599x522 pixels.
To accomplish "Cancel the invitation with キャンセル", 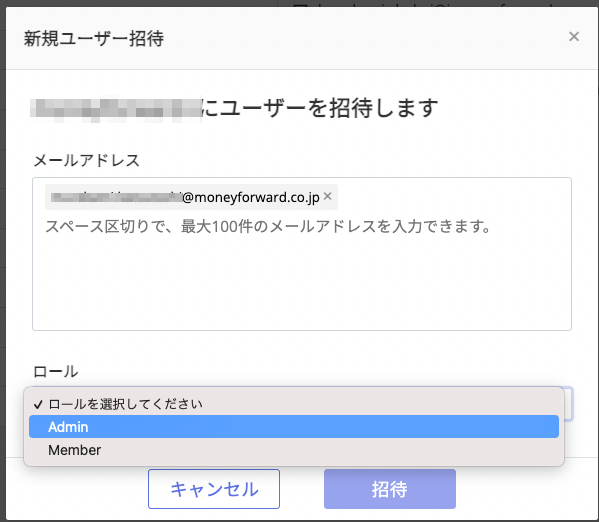I will pos(214,489).
